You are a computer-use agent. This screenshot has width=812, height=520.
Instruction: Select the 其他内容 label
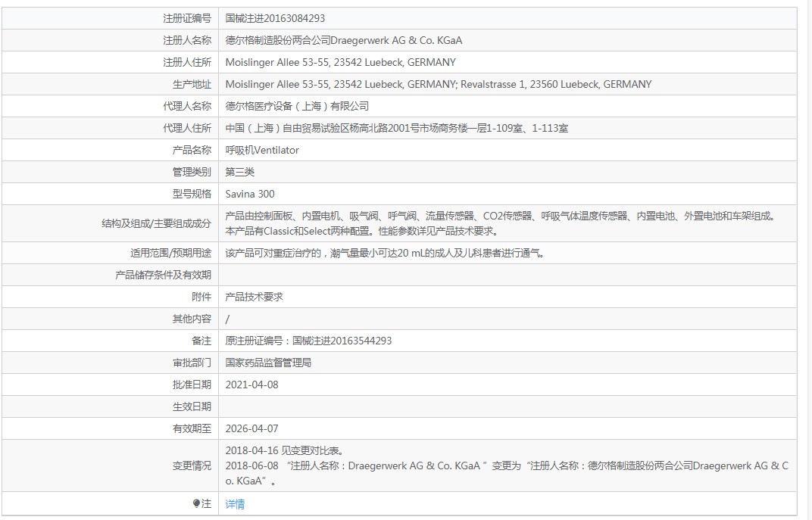click(x=192, y=319)
